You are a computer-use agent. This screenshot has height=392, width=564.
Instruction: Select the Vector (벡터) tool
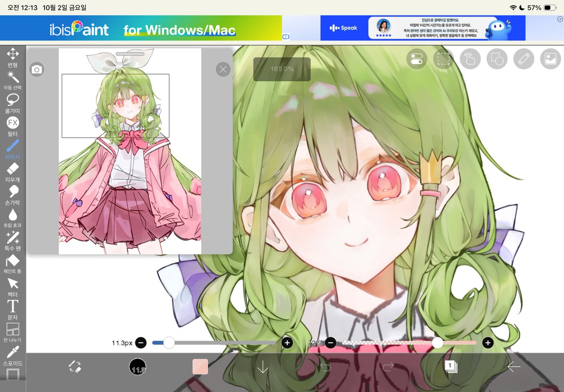click(13, 287)
